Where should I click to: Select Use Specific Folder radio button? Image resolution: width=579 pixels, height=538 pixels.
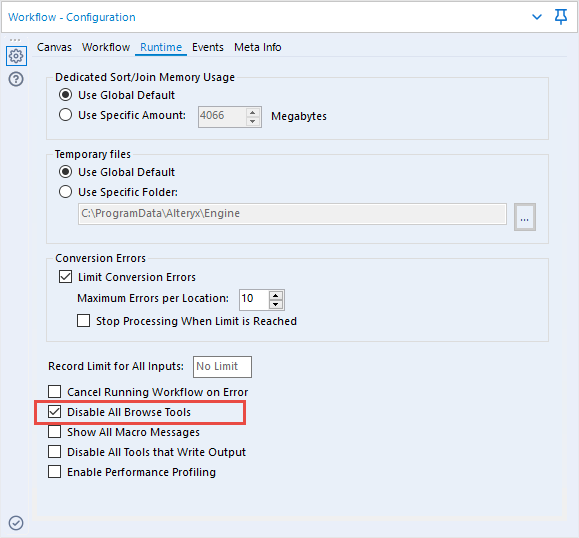click(65, 192)
